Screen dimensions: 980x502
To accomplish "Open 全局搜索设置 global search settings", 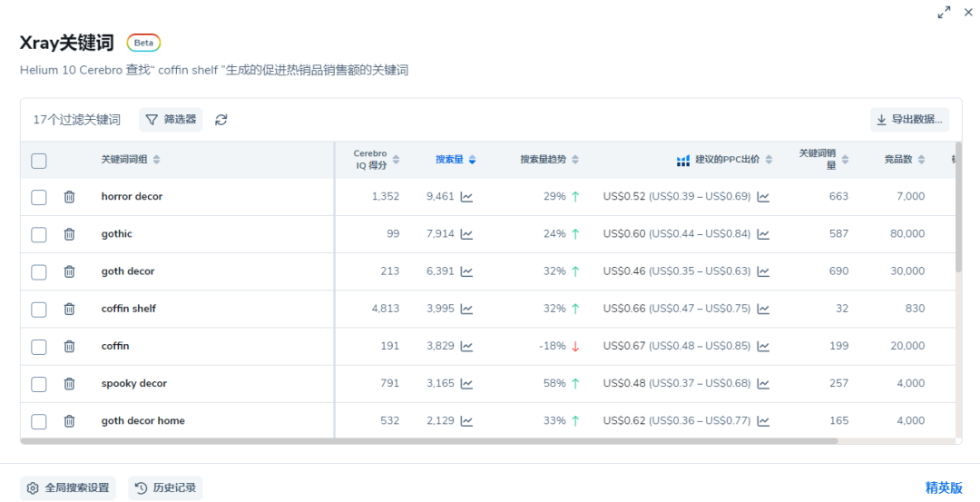I will 68,488.
